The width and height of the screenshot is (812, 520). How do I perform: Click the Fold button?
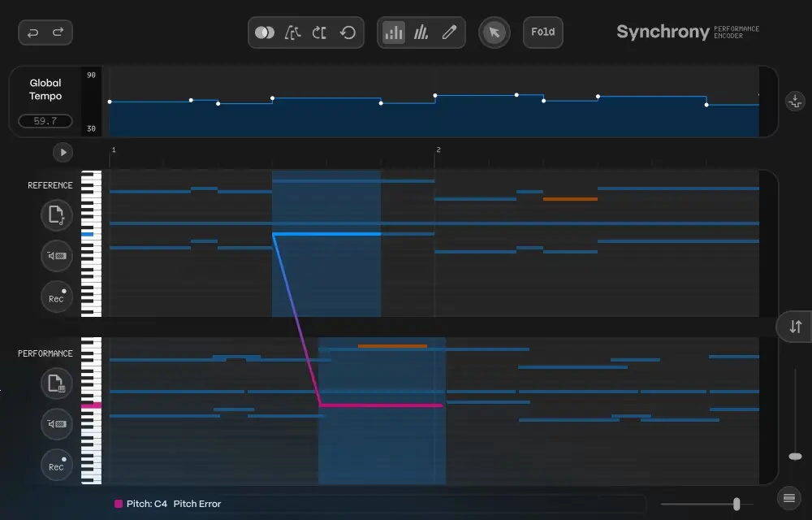(x=542, y=32)
